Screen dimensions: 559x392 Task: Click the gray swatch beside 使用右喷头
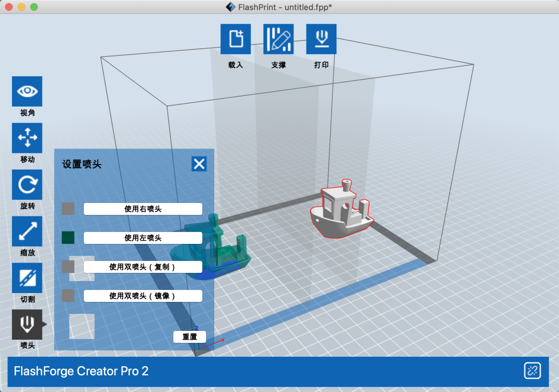tap(68, 209)
